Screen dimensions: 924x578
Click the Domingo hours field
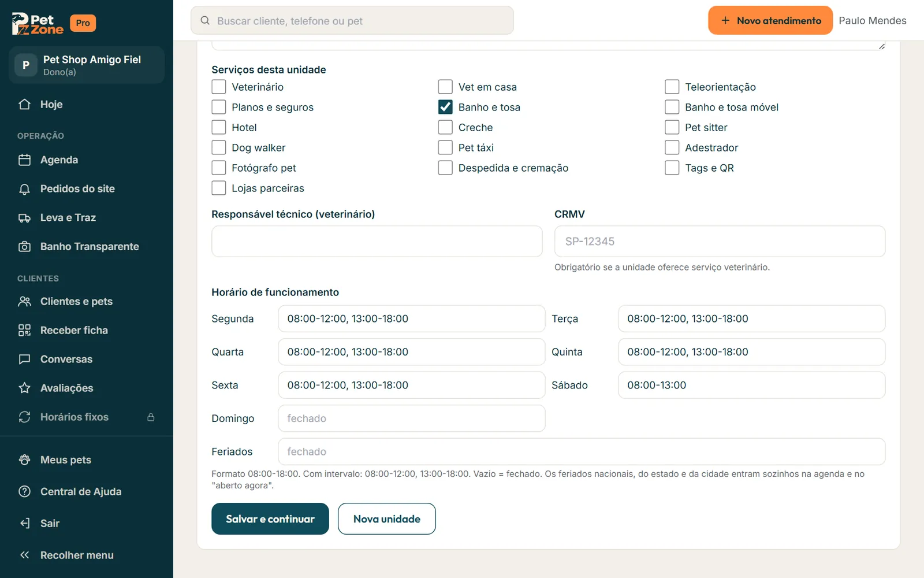tap(412, 418)
